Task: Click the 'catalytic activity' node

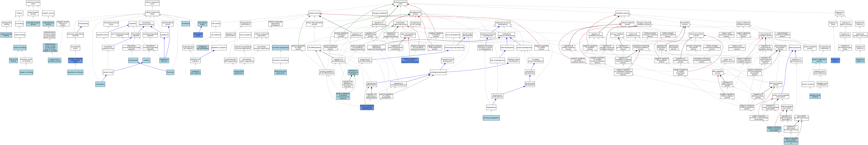Action: point(48,13)
